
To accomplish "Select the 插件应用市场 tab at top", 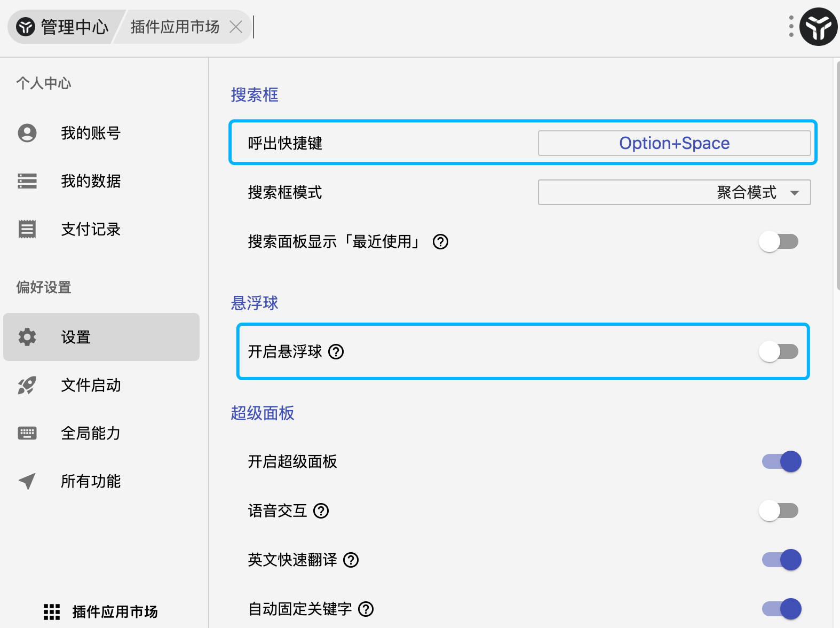I will [x=175, y=27].
